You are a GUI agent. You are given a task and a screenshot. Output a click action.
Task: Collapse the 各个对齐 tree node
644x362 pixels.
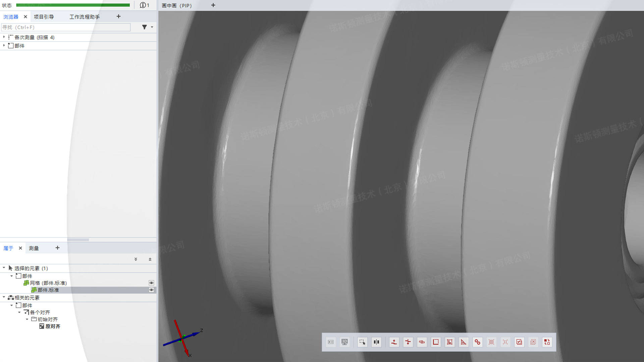pos(19,312)
